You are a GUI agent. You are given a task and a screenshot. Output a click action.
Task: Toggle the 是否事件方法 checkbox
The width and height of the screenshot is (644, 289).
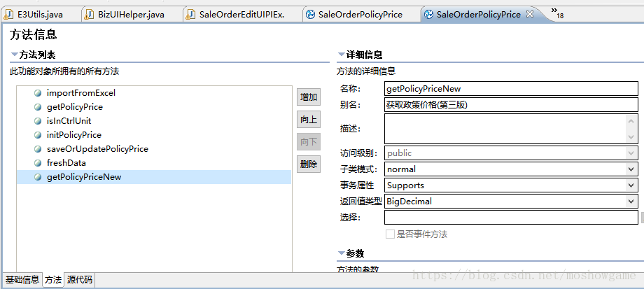(x=390, y=234)
